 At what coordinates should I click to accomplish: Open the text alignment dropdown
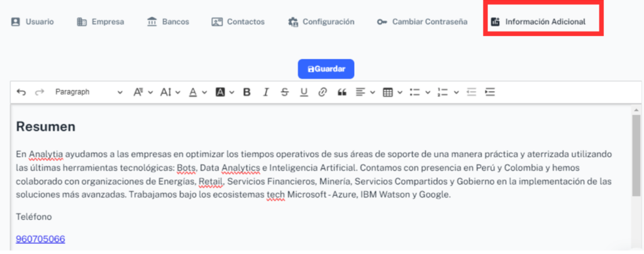365,92
